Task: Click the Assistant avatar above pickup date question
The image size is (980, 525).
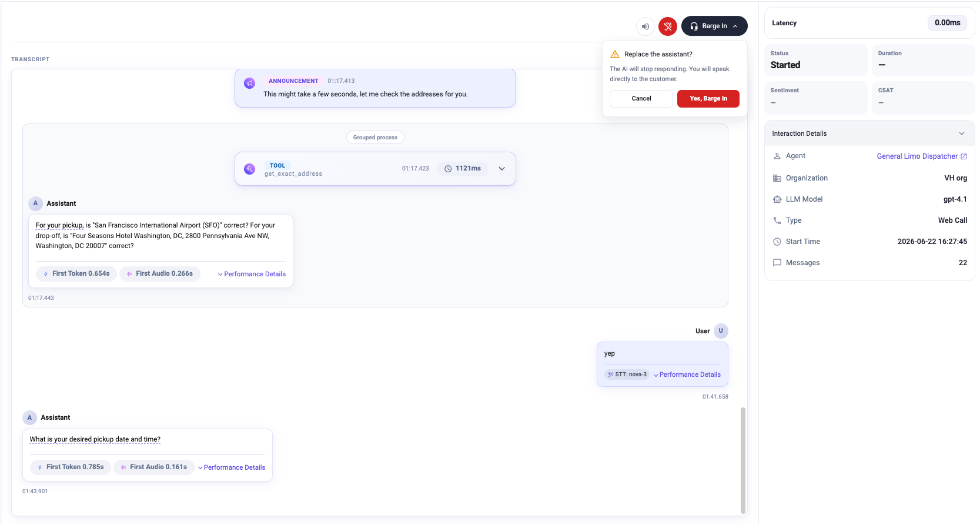Action: point(29,417)
